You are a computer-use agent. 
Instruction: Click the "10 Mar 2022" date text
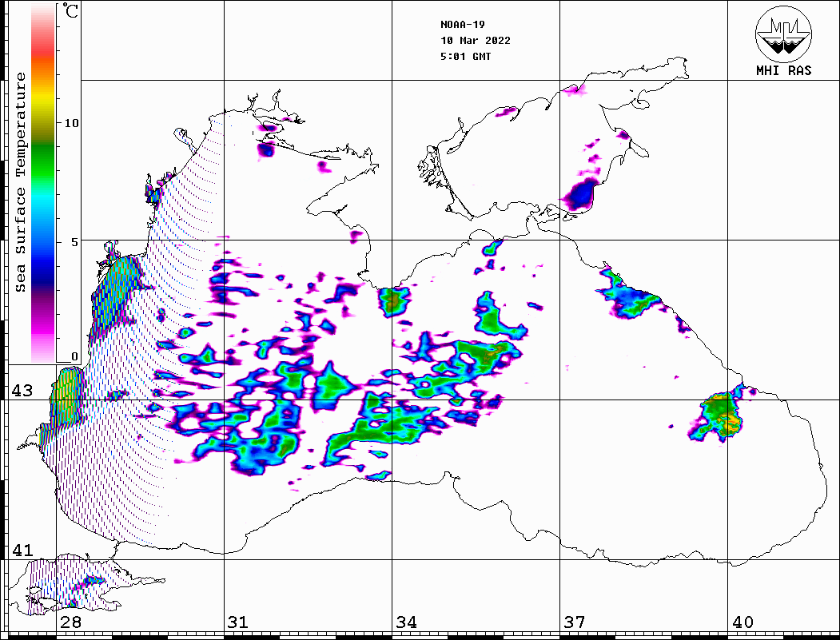click(x=476, y=41)
